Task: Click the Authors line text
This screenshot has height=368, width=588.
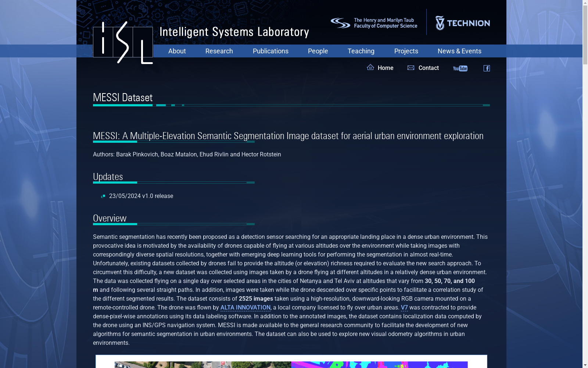Action: tap(187, 155)
